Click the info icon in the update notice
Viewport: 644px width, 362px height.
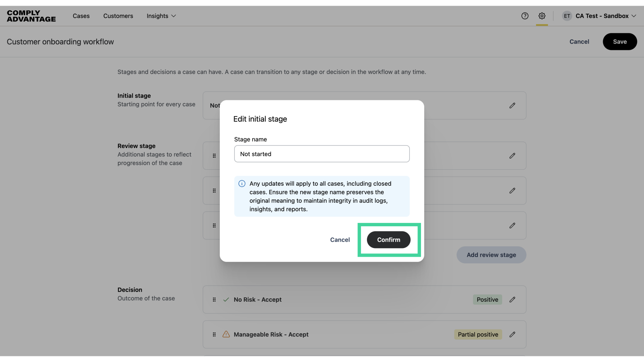[242, 184]
